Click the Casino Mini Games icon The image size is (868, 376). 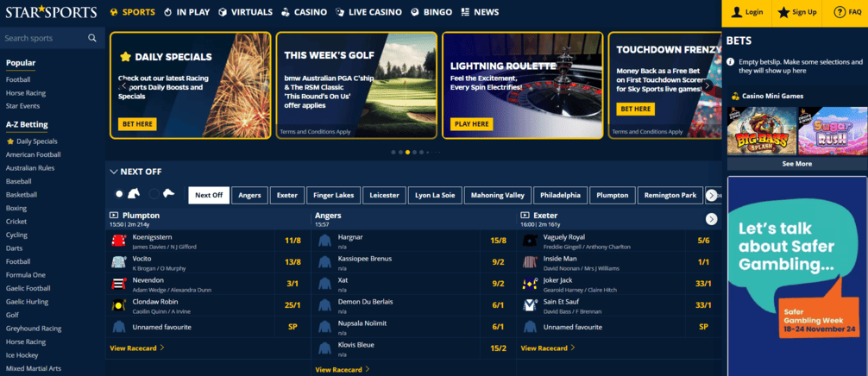coord(735,97)
